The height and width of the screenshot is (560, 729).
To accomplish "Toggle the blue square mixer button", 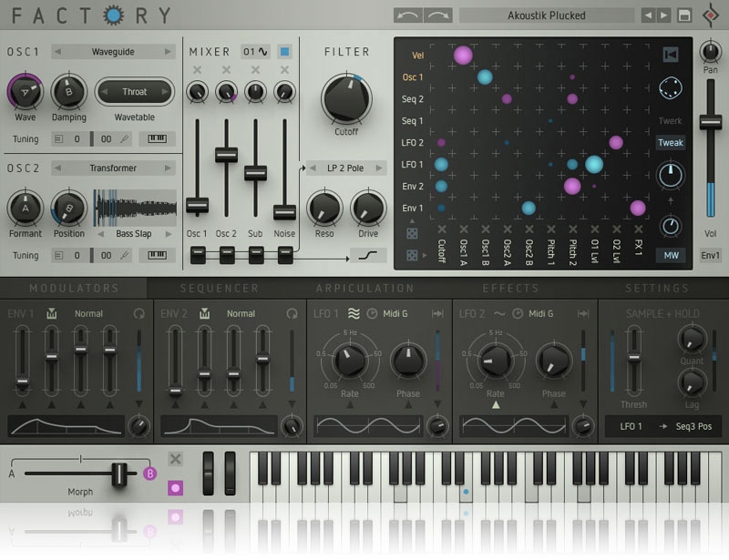I will (x=284, y=52).
